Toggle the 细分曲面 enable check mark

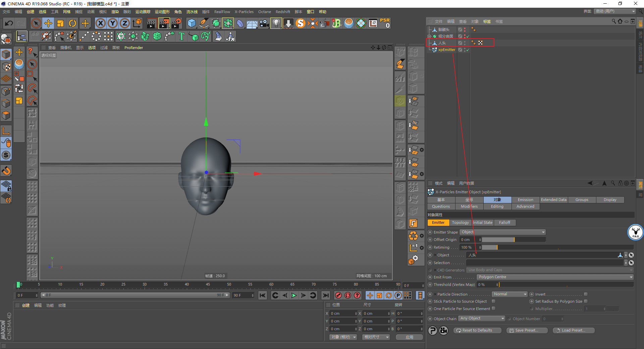tap(468, 36)
